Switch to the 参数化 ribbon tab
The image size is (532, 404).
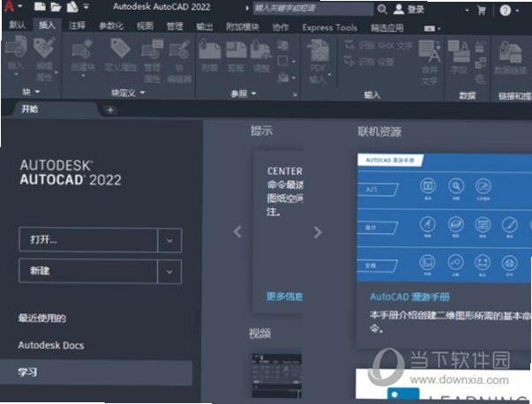(111, 26)
